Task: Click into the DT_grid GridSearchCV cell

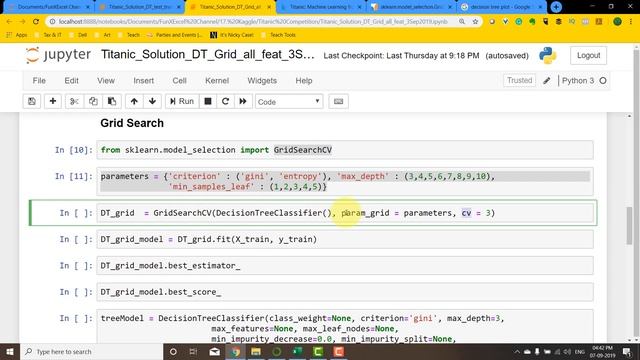Action: 344,213
